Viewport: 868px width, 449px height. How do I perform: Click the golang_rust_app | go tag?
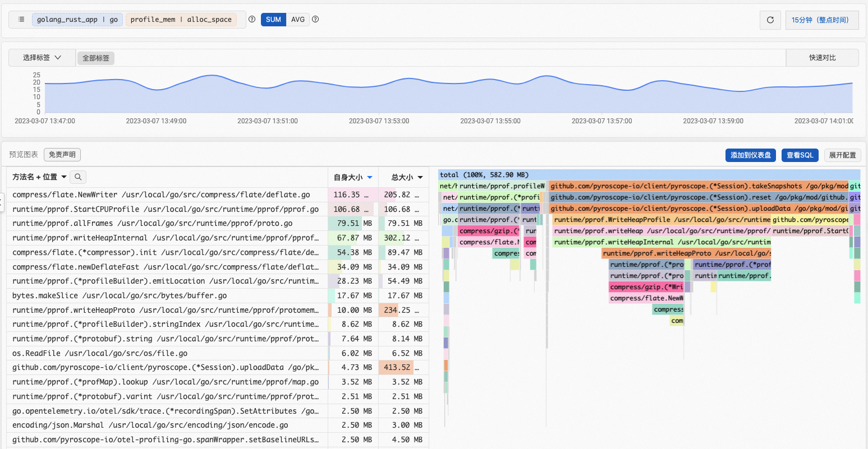(77, 20)
